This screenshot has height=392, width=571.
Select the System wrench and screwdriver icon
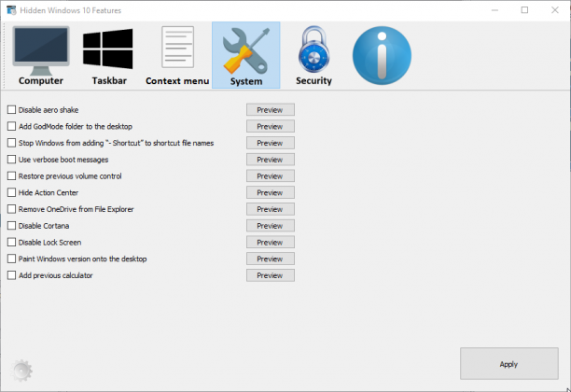246,55
